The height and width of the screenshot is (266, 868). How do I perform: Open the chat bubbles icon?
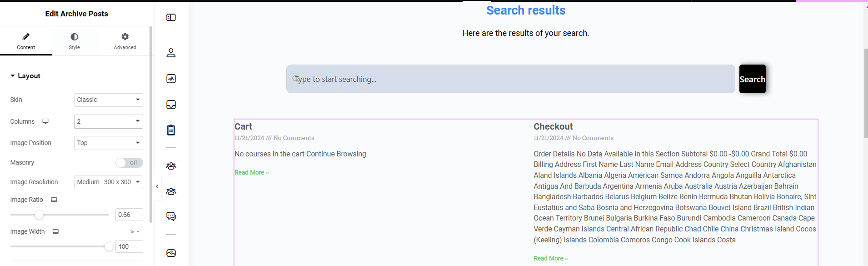tap(171, 216)
